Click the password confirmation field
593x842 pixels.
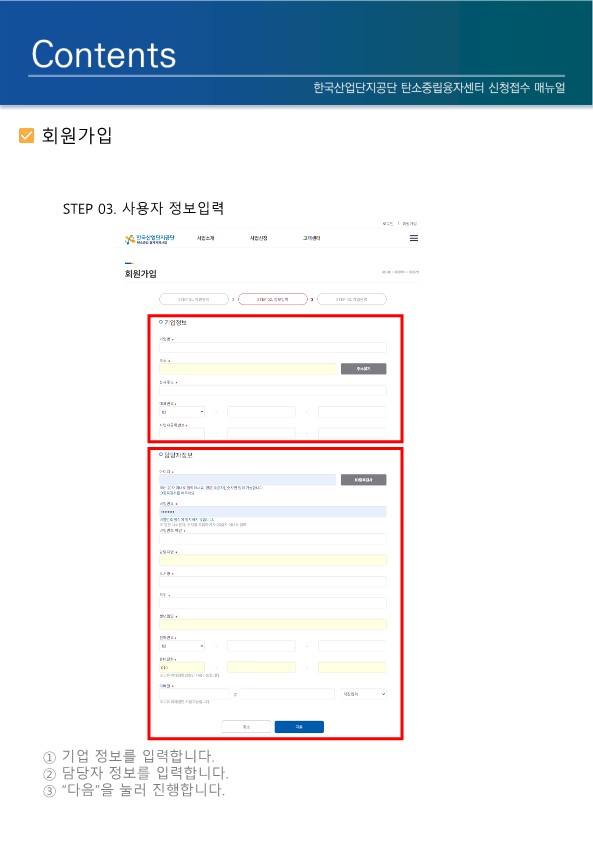(273, 539)
